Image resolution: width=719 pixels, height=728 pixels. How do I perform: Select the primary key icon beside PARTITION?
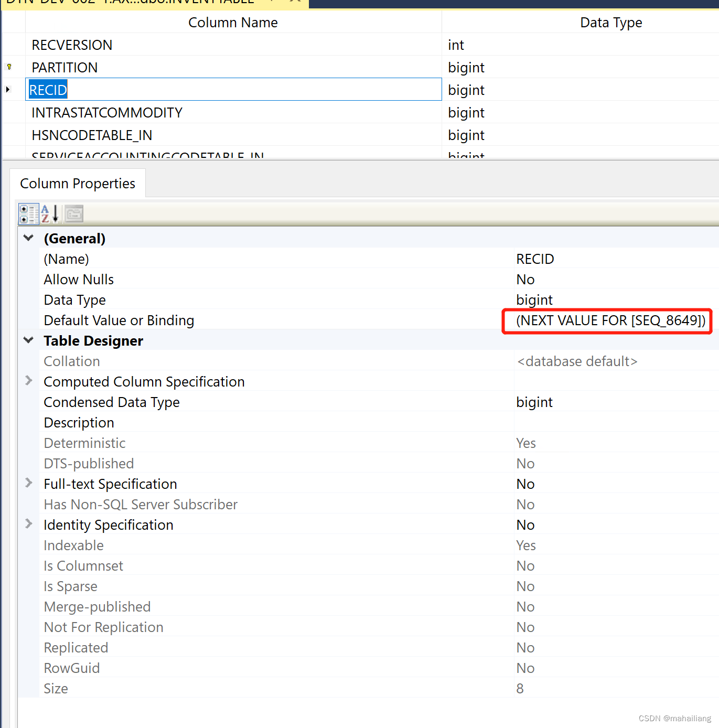point(9,67)
